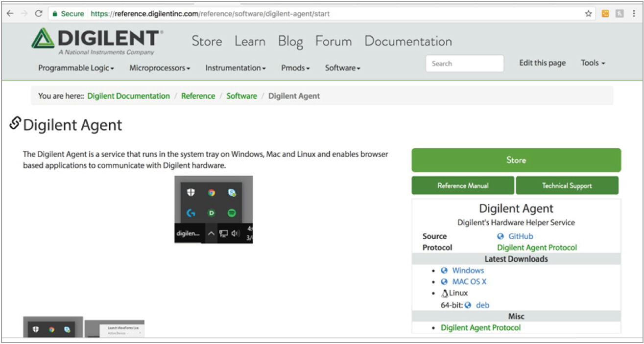This screenshot has height=344, width=644.
Task: Open Digilent Agent Protocol under Misc
Action: (480, 328)
